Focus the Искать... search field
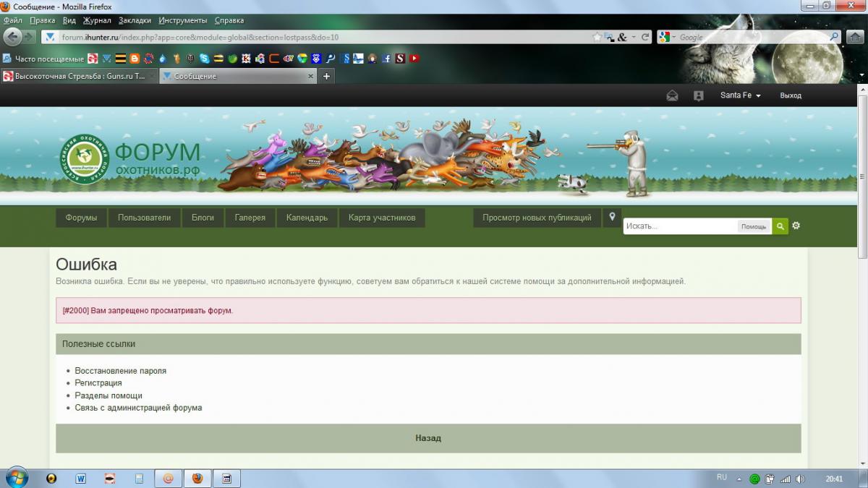 click(x=680, y=226)
